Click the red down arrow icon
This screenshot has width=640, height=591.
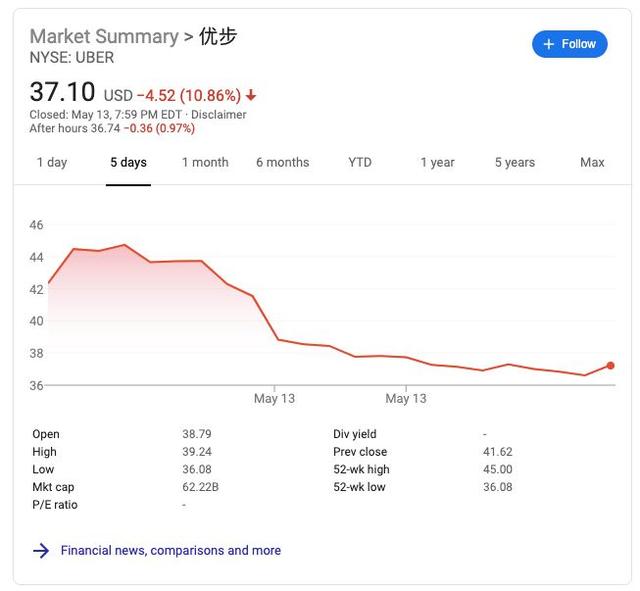click(251, 96)
